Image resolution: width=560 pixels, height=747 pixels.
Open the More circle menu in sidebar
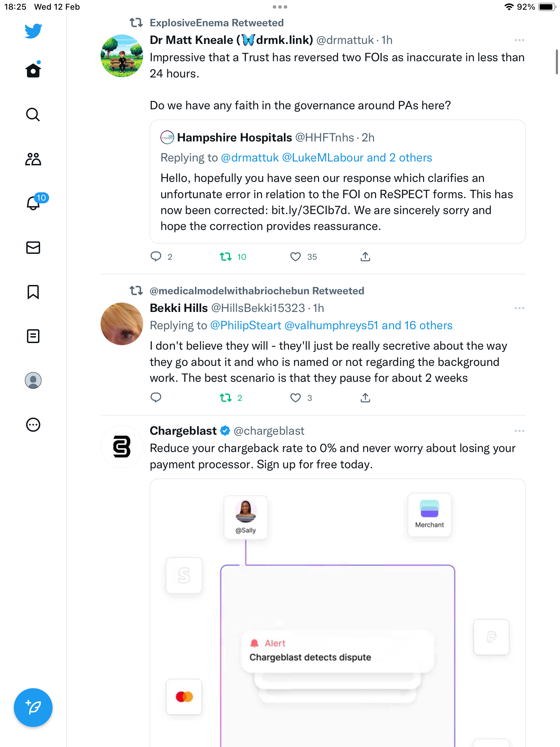point(33,425)
